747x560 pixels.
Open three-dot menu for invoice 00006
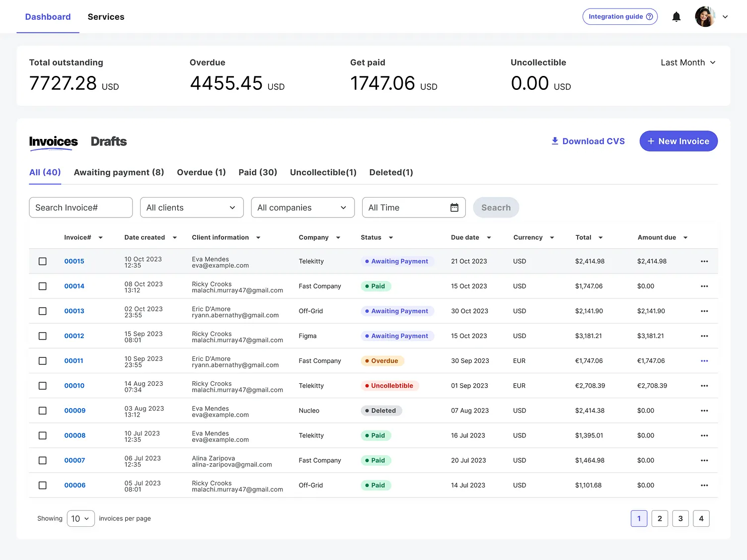pos(704,486)
